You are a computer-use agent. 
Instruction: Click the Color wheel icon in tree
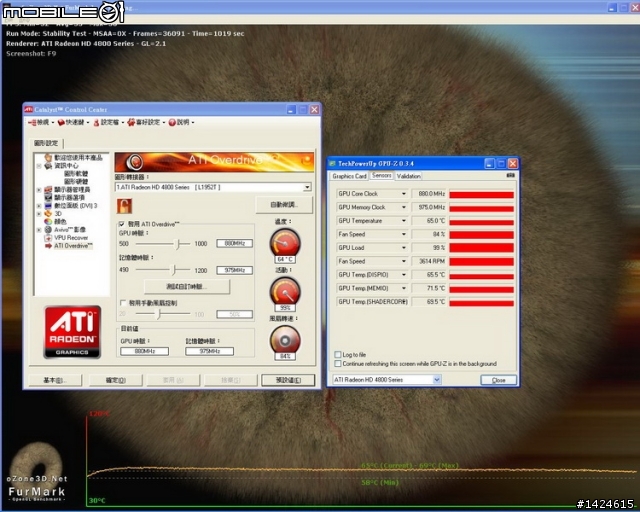[49, 222]
